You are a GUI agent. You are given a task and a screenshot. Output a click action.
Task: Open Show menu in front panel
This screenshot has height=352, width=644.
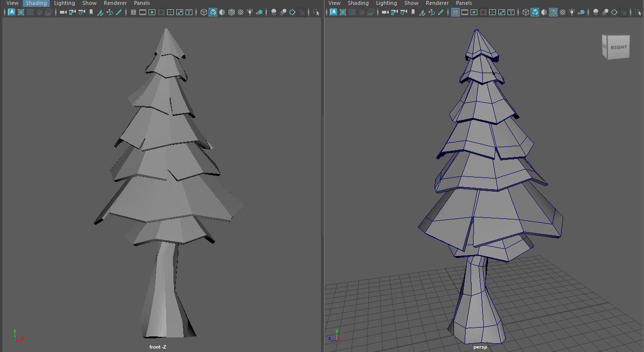point(89,3)
